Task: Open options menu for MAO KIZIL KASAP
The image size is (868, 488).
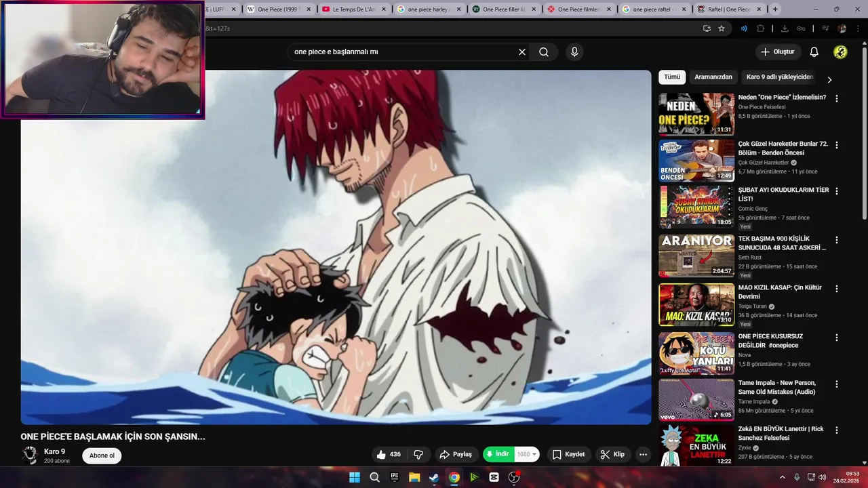Action: (836, 289)
